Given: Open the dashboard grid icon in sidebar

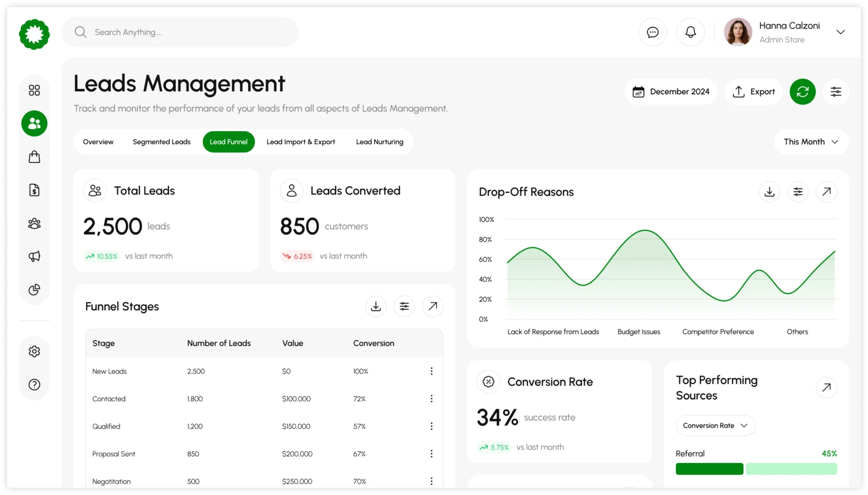Looking at the screenshot, I should coord(34,90).
